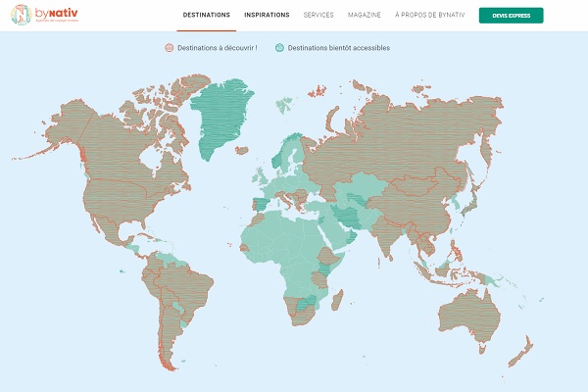Viewport: 588px width, 392px height.
Task: Open the Magazine page
Action: pyautogui.click(x=364, y=16)
